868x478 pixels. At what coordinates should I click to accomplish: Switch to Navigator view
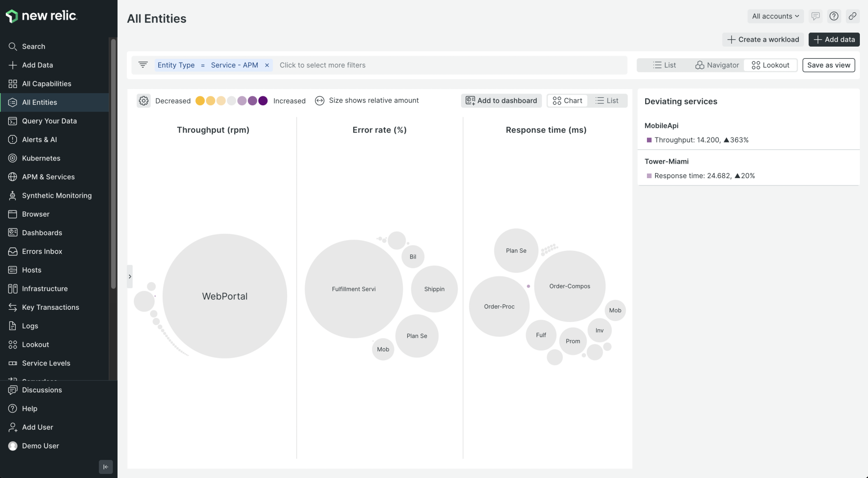coord(717,65)
